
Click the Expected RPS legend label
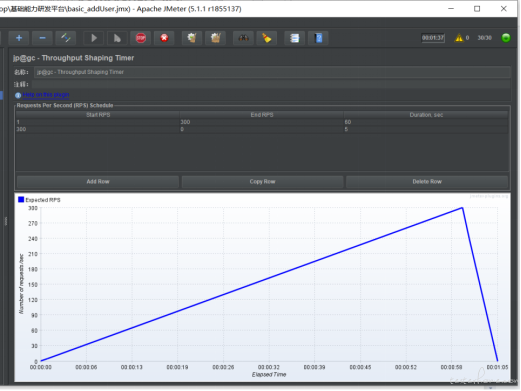coord(43,200)
